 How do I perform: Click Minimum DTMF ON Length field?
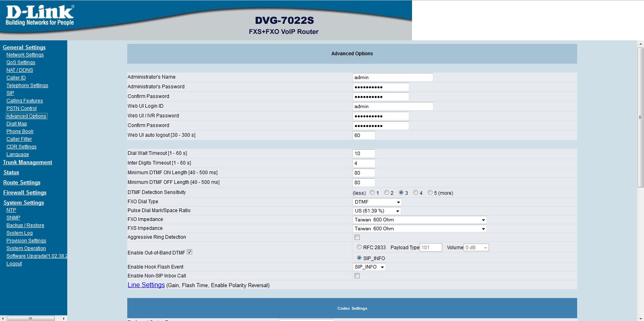click(x=364, y=173)
